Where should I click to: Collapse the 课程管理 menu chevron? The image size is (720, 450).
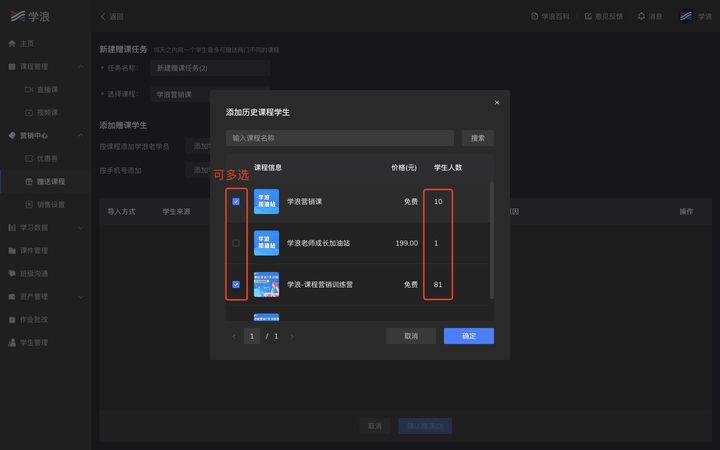point(81,67)
